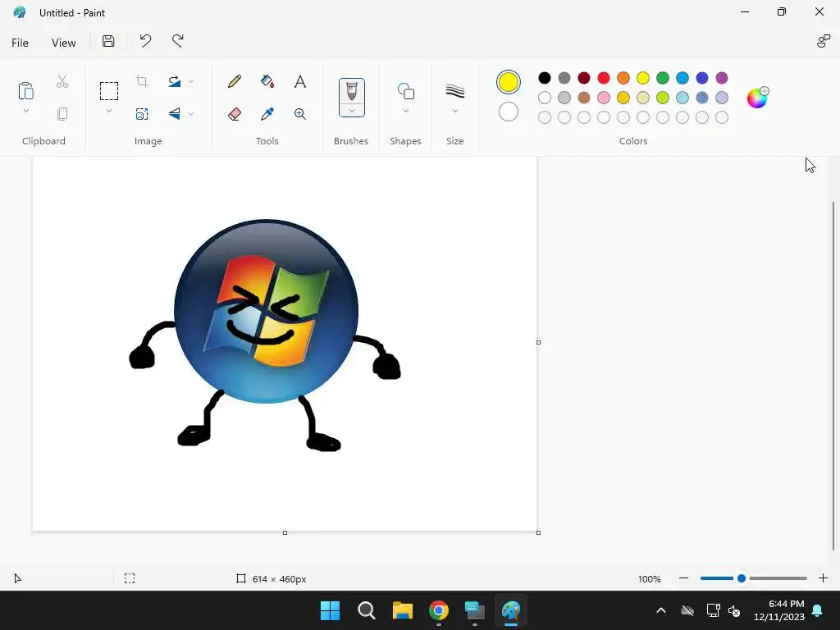The image size is (840, 630).
Task: Click the Copy icon
Action: pyautogui.click(x=62, y=114)
